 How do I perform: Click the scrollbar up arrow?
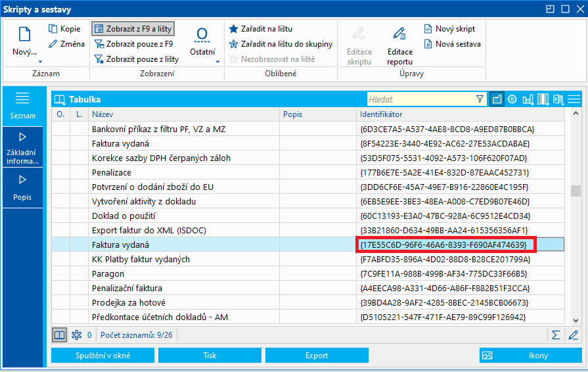[576, 113]
